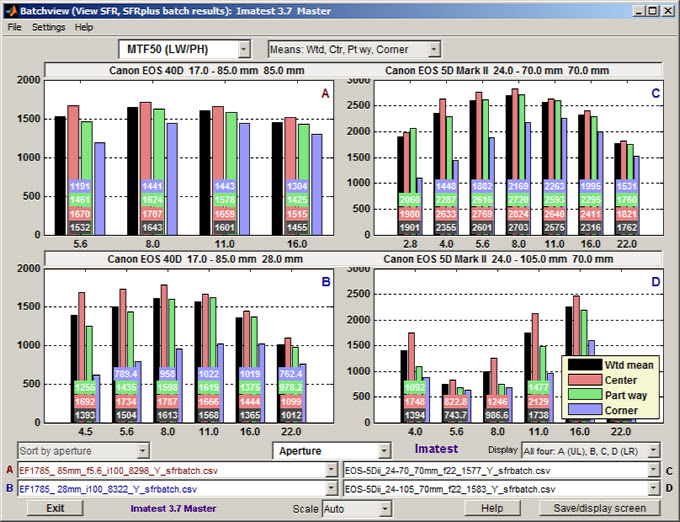Minimize the Batchview window
Viewport: 680px width, 522px height.
pos(639,11)
